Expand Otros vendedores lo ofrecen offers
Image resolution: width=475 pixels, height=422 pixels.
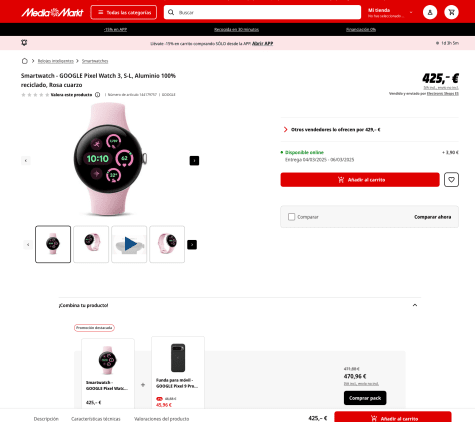tap(336, 130)
